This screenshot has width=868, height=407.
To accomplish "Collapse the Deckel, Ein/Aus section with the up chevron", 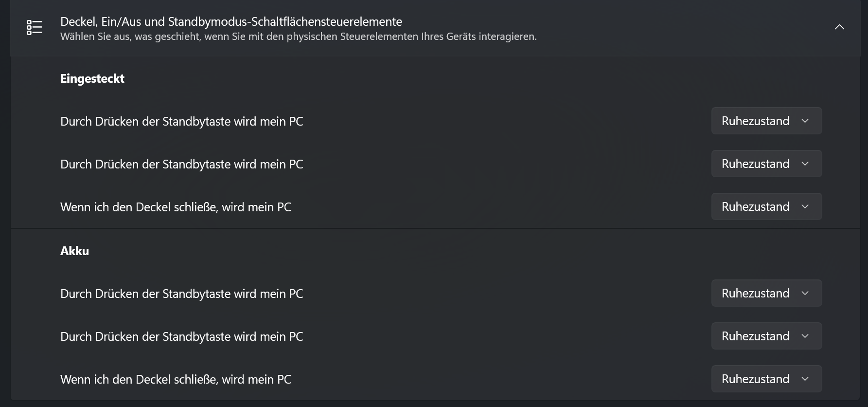I will 839,27.
